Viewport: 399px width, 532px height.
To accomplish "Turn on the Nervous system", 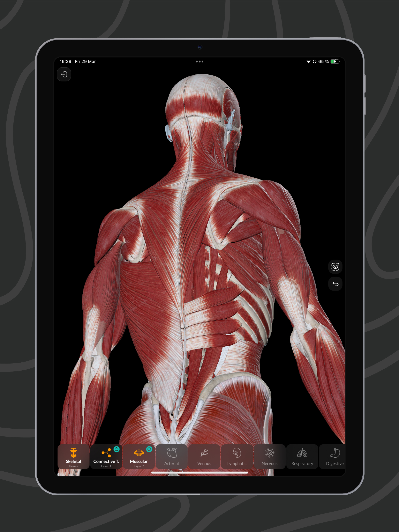I will click(269, 456).
